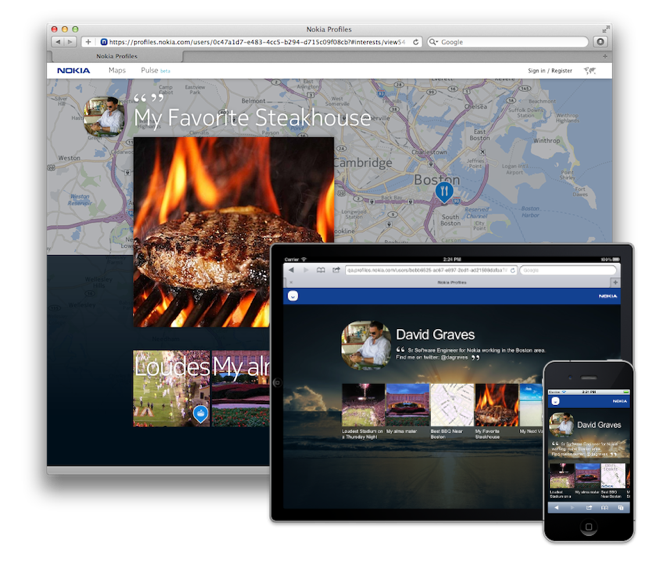Tap the NOKIA logo in iPhone header

pyautogui.click(x=619, y=401)
